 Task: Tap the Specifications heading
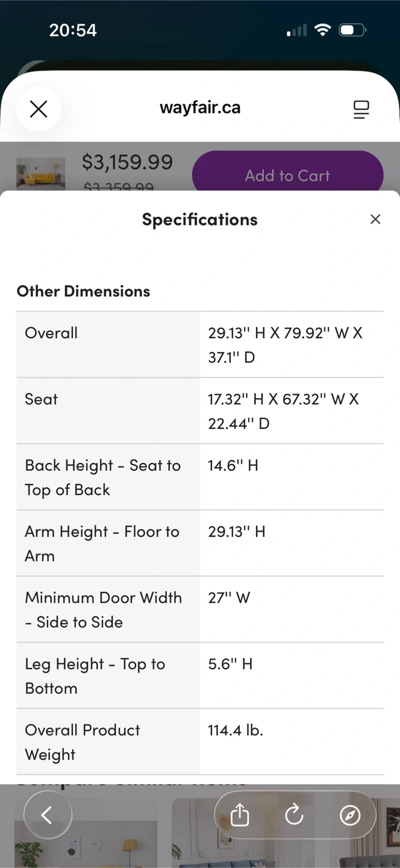point(199,219)
